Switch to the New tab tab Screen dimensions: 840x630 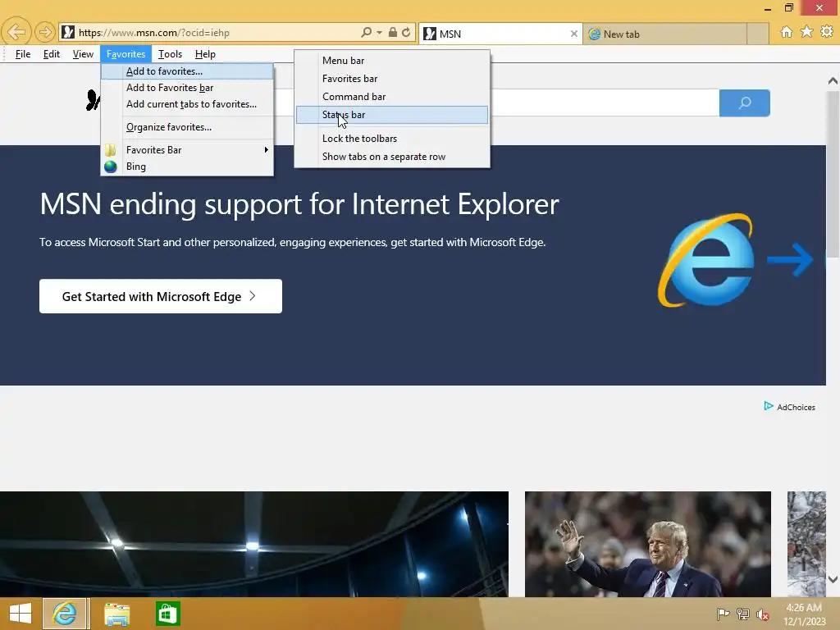click(664, 34)
